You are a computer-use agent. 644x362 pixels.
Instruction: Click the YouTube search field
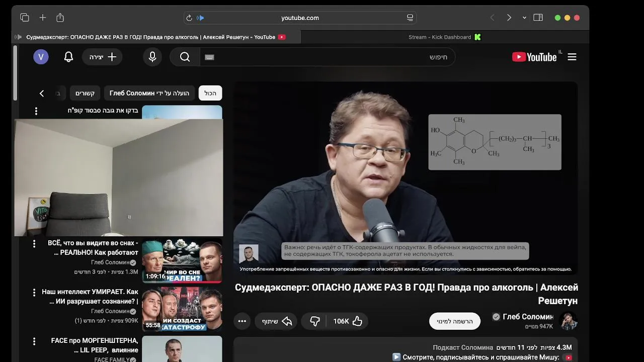click(327, 57)
